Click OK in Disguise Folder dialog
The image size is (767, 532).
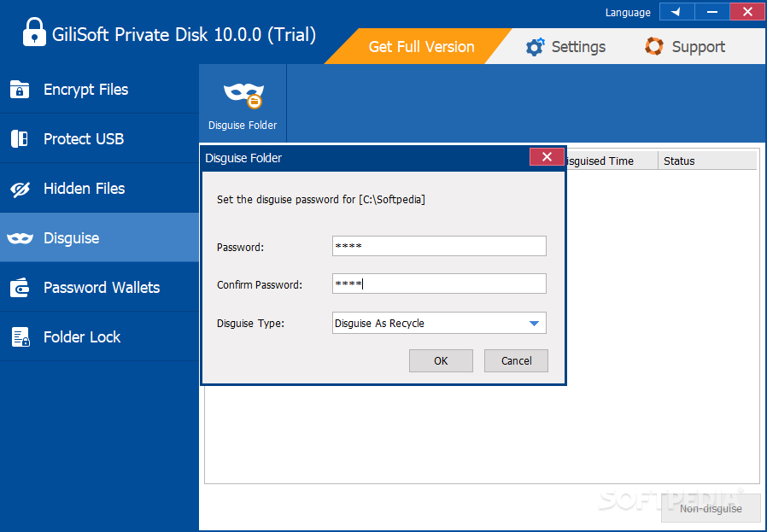pyautogui.click(x=441, y=361)
